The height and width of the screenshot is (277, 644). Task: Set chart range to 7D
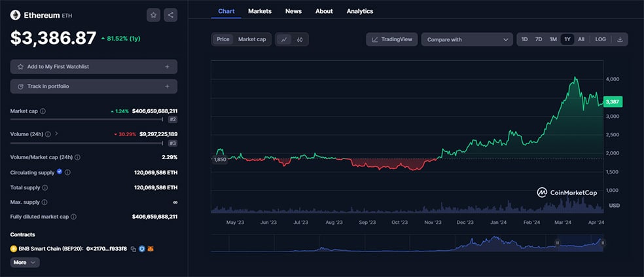click(539, 39)
